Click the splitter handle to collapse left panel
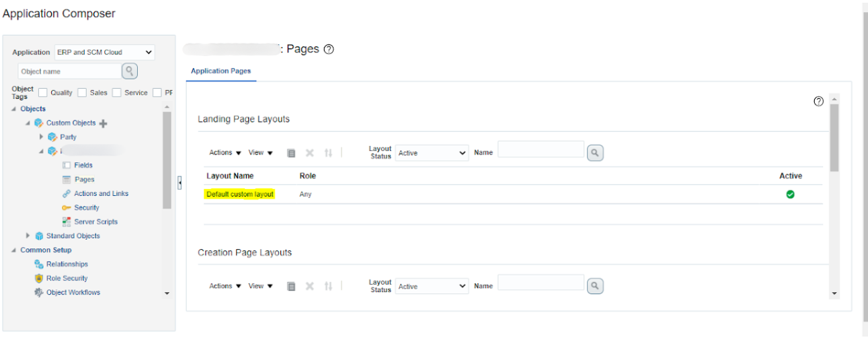This screenshot has width=868, height=350. [180, 182]
